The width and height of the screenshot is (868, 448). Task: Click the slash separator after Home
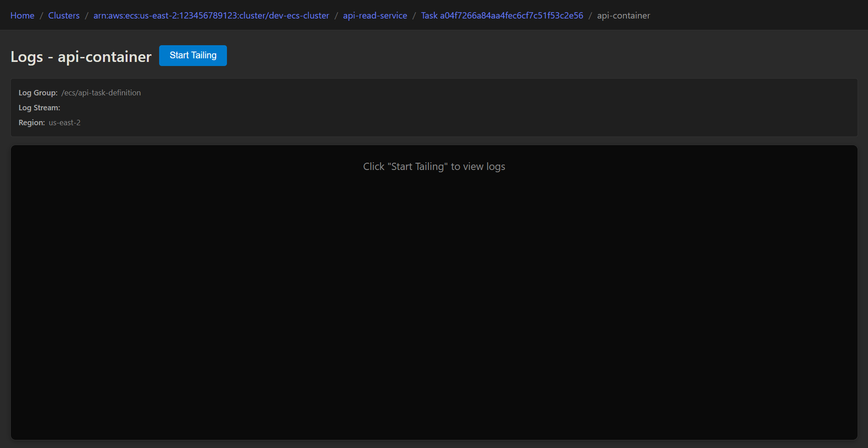(42, 15)
